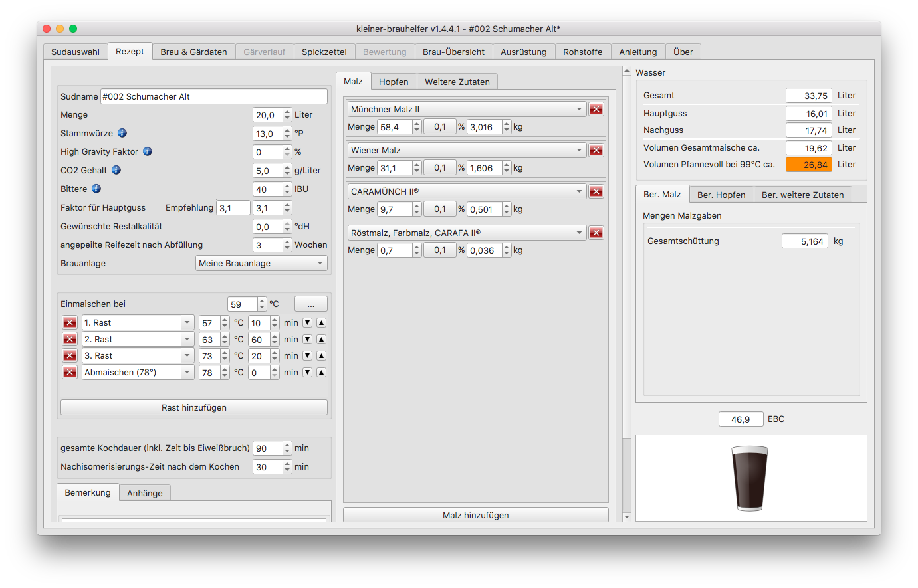Image resolution: width=918 pixels, height=588 pixels.
Task: Click the orange Pfannevoll volume field
Action: click(808, 165)
